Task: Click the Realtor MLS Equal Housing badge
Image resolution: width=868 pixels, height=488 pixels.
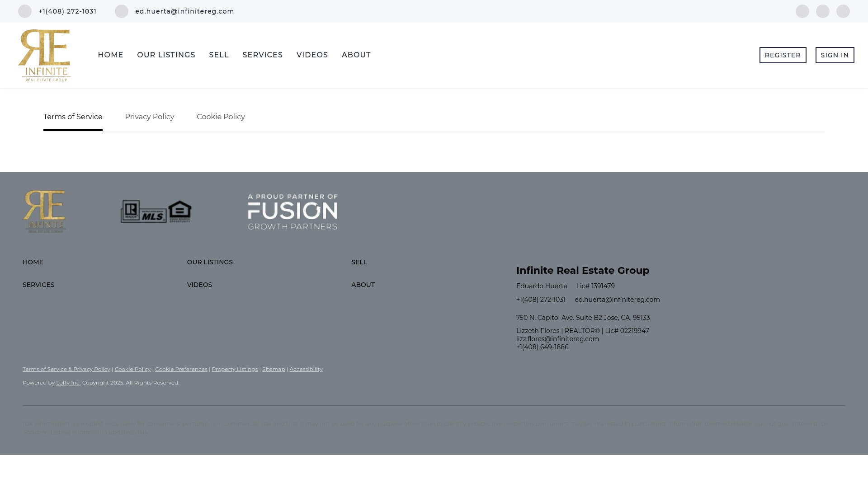Action: 156,211
